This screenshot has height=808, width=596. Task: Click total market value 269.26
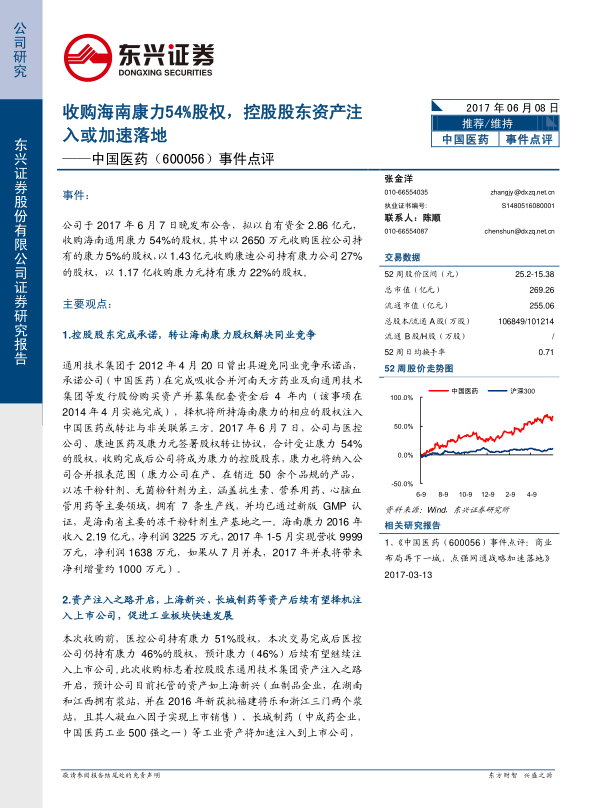[x=541, y=290]
